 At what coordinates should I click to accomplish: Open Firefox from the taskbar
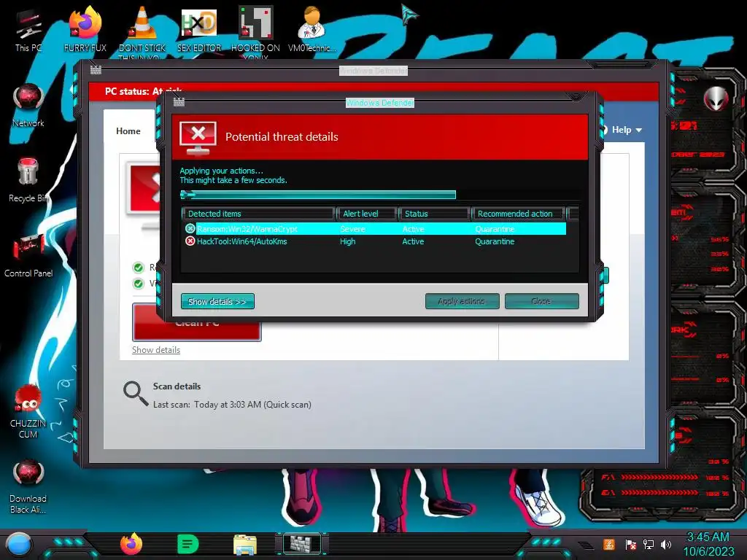pos(131,544)
